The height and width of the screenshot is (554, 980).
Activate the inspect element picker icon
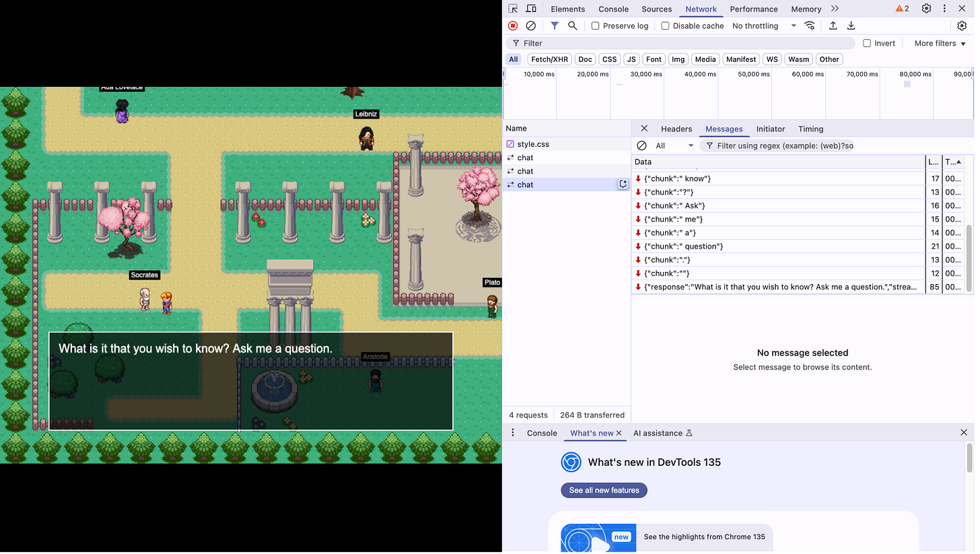[x=513, y=9]
